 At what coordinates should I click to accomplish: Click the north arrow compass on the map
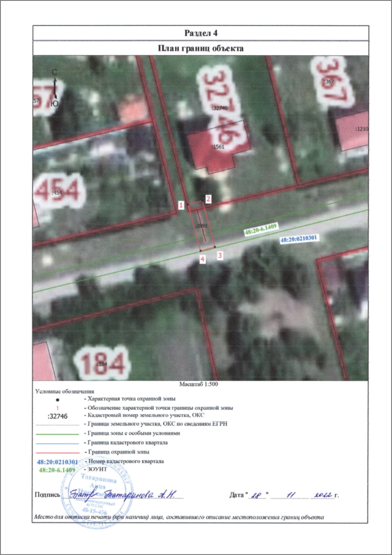[x=55, y=88]
